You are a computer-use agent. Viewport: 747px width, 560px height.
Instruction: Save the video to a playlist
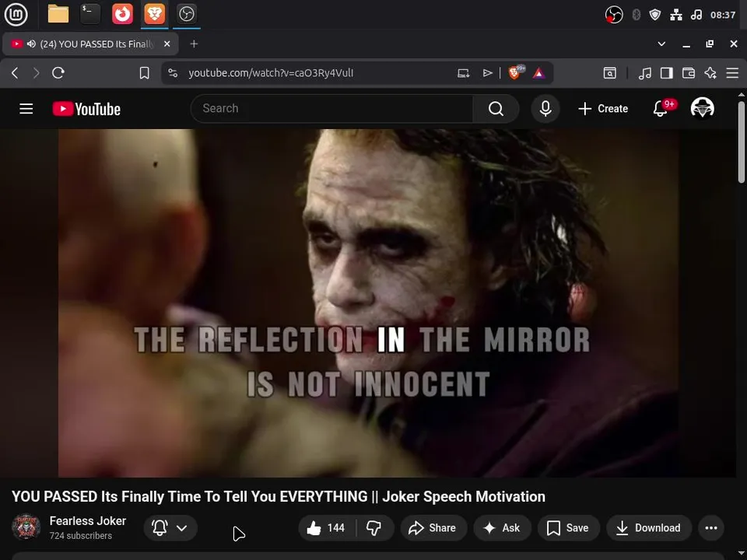tap(568, 527)
